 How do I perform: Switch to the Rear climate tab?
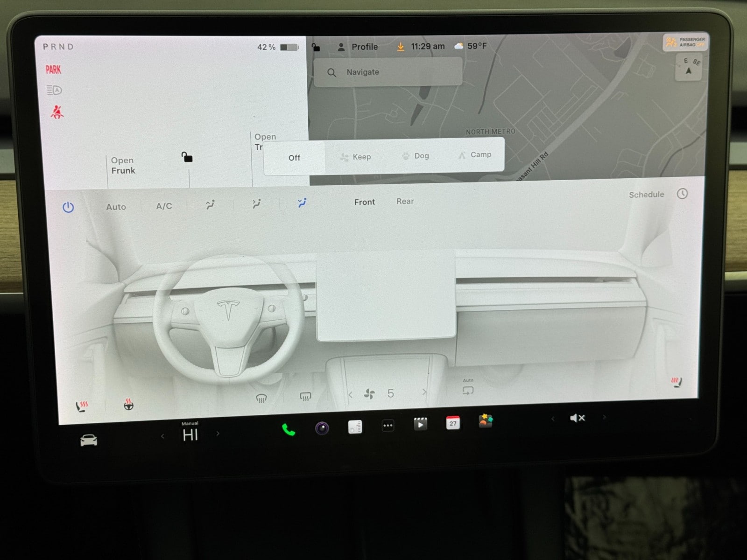[x=405, y=202]
